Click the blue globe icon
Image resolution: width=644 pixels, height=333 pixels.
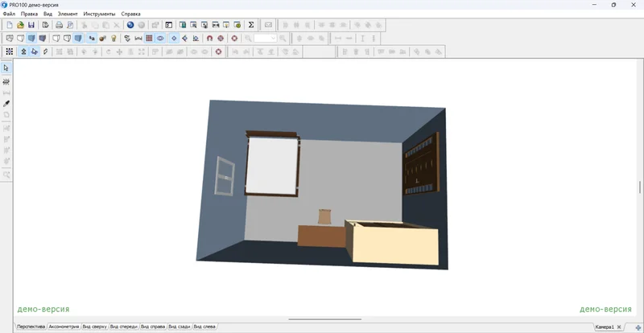[x=130, y=25]
